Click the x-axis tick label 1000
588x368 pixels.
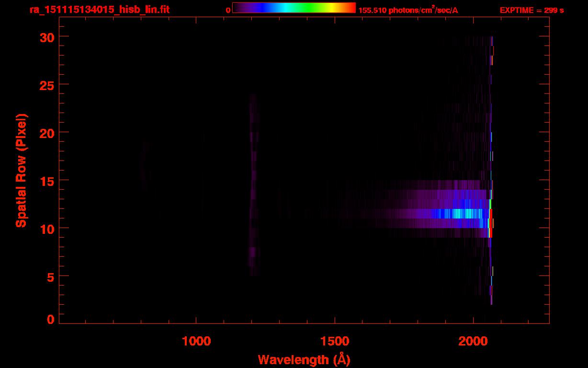pos(196,341)
